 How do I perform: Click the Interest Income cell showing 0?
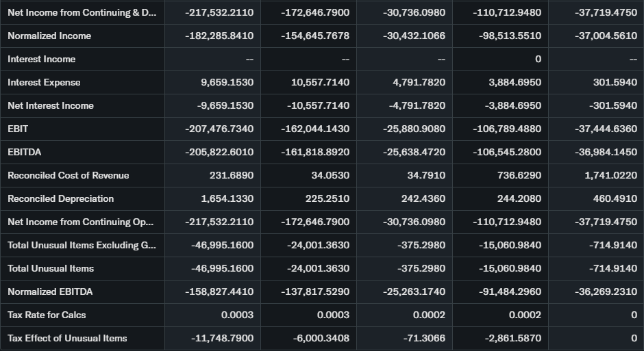pos(538,59)
